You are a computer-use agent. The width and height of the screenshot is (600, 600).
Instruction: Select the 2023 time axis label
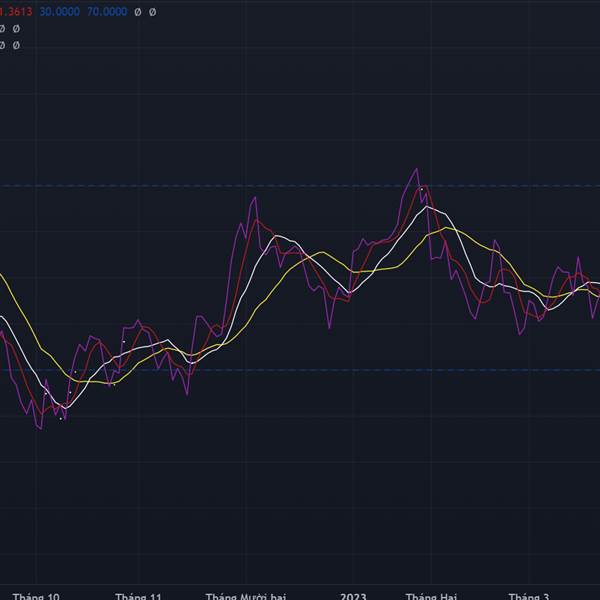pyautogui.click(x=353, y=596)
